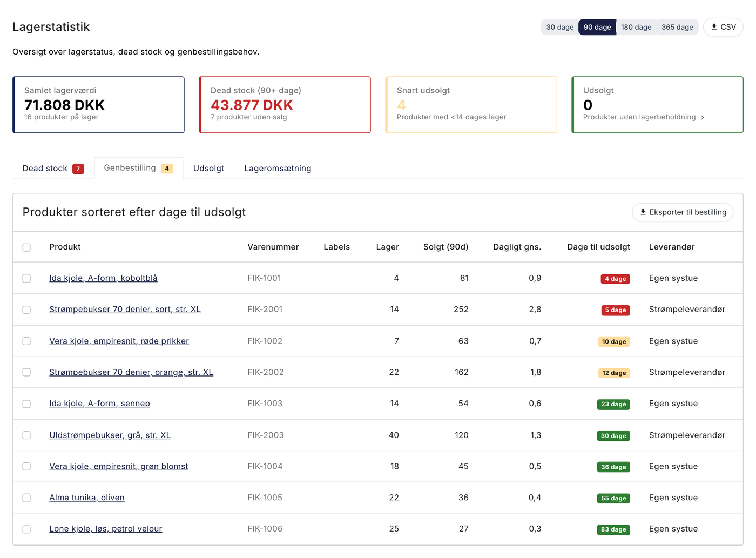
Task: Switch to the Dead stock tab
Action: [x=53, y=169]
